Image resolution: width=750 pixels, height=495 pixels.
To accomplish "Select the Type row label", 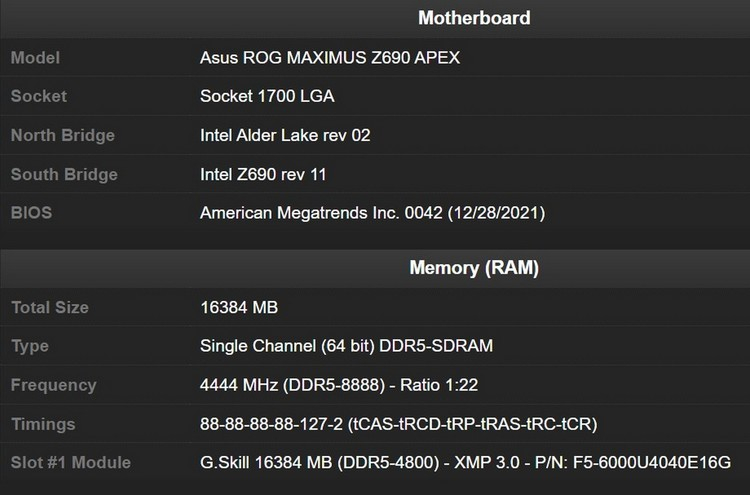I will coord(30,346).
